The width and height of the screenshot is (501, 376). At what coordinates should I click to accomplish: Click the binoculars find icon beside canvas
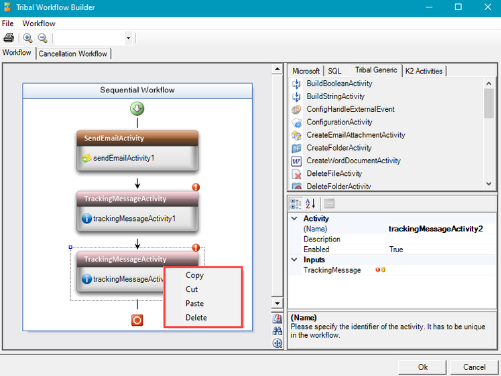[277, 331]
